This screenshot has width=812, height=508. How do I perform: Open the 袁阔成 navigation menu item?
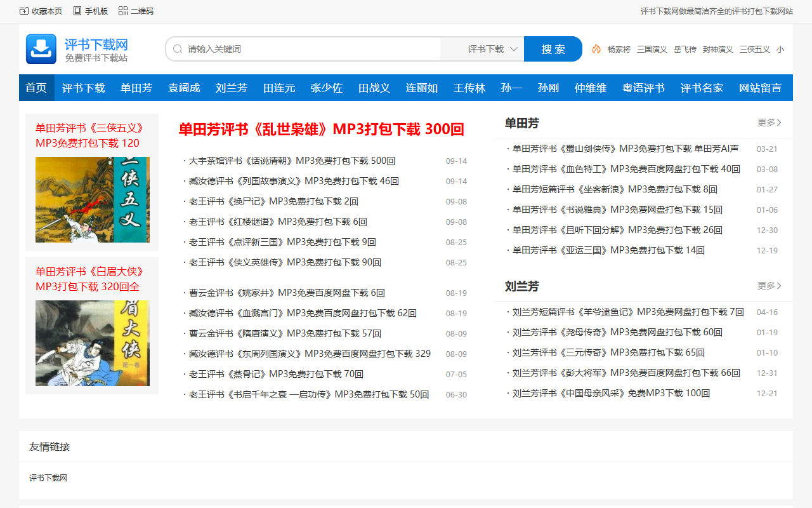pos(184,88)
